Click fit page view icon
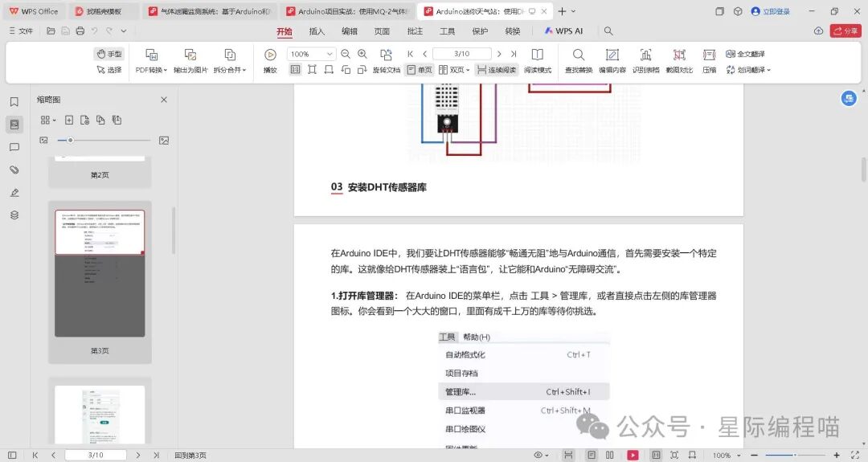 tap(312, 70)
